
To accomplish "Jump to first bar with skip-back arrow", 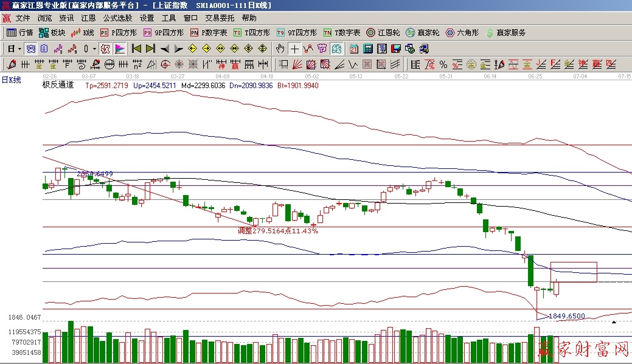I will tap(137, 49).
